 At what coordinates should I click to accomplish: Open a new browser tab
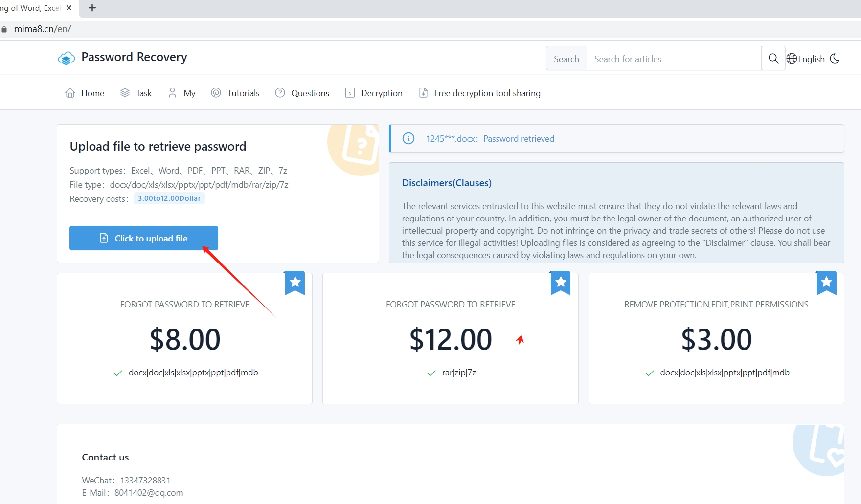pos(92,8)
